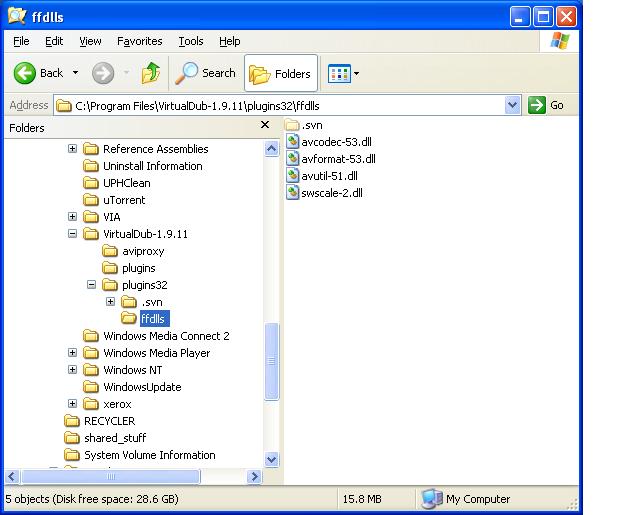Click My Computer icon in status bar
Image resolution: width=640 pixels, height=515 pixels.
tap(432, 499)
